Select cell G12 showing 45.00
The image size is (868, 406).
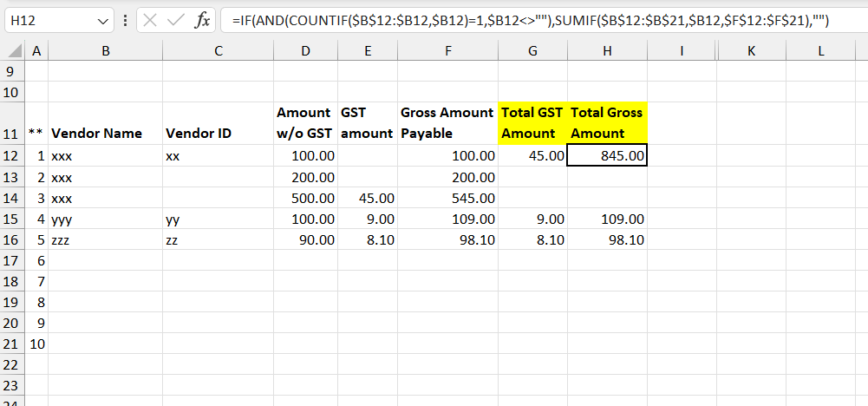tap(532, 156)
